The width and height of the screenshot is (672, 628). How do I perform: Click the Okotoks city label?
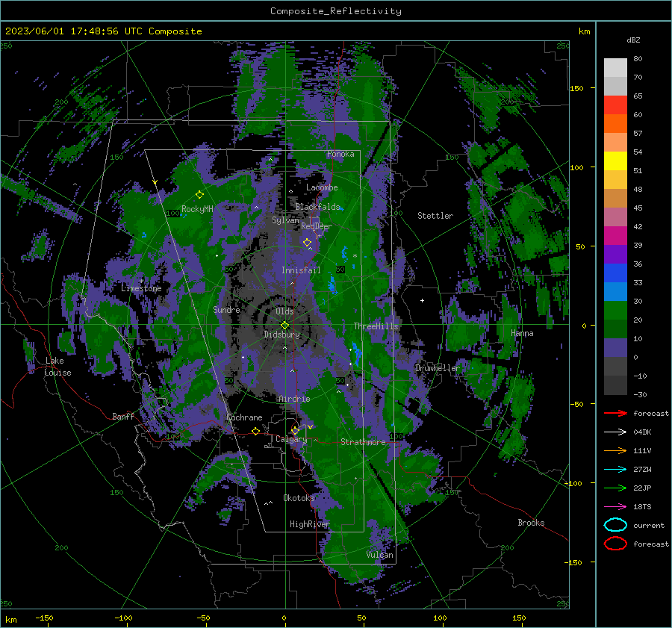coord(299,498)
